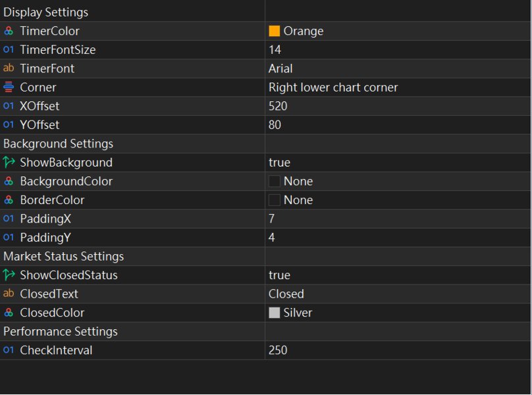This screenshot has width=532, height=395.
Task: Select the Performance Settings section header
Action: [61, 331]
